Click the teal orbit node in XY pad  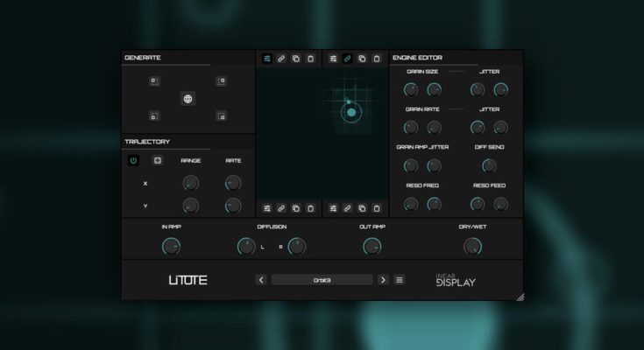(x=350, y=112)
